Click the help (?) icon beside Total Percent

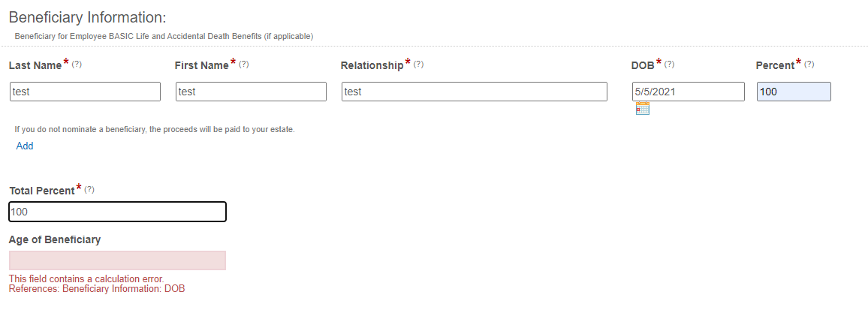point(89,190)
